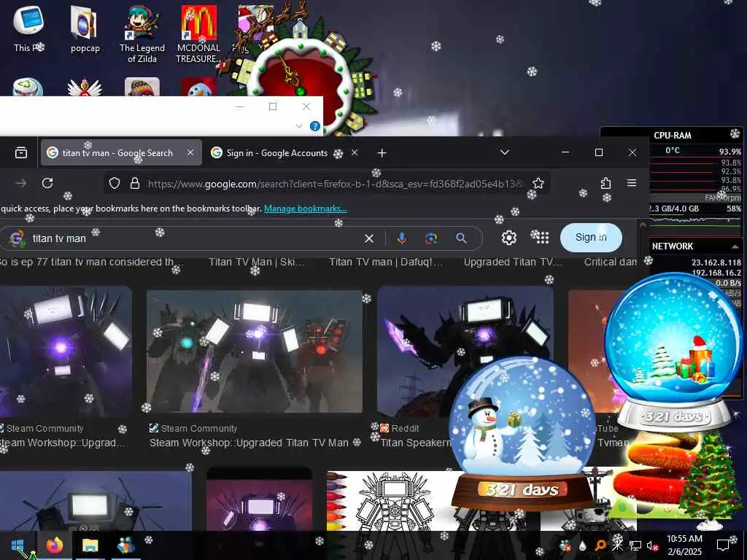Image resolution: width=747 pixels, height=560 pixels.
Task: Open 'Upgraded Titan TV...' result title
Action: [x=513, y=262]
